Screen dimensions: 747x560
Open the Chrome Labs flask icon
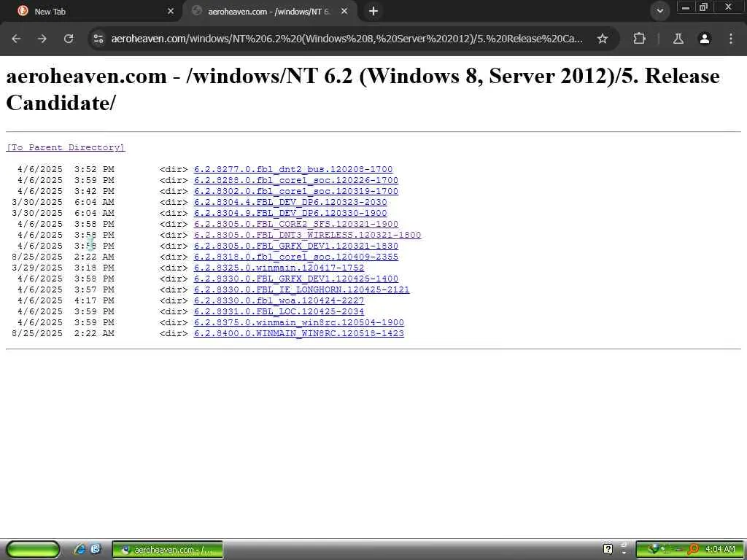678,39
